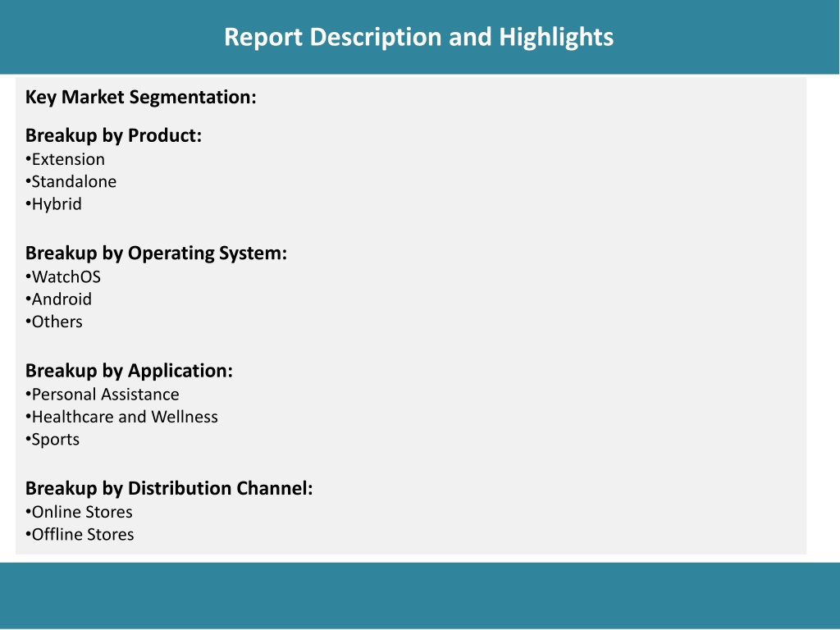Select the 'Healthcare and Wellness' bullet item
This screenshot has width=840, height=630.
121,418
